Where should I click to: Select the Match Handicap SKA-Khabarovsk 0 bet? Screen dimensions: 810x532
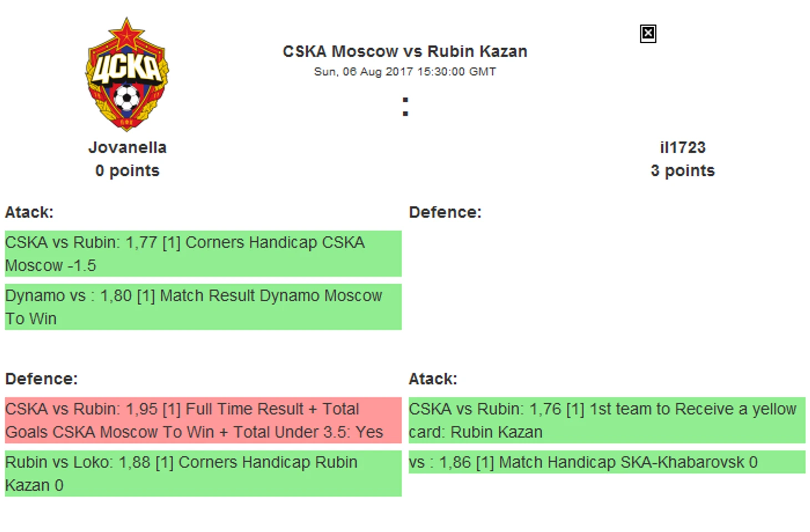click(x=606, y=462)
